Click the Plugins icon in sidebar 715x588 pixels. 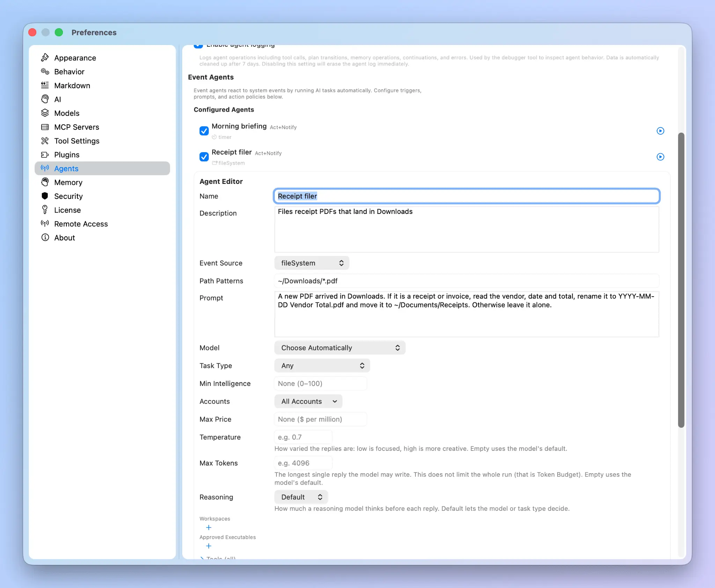pos(45,155)
